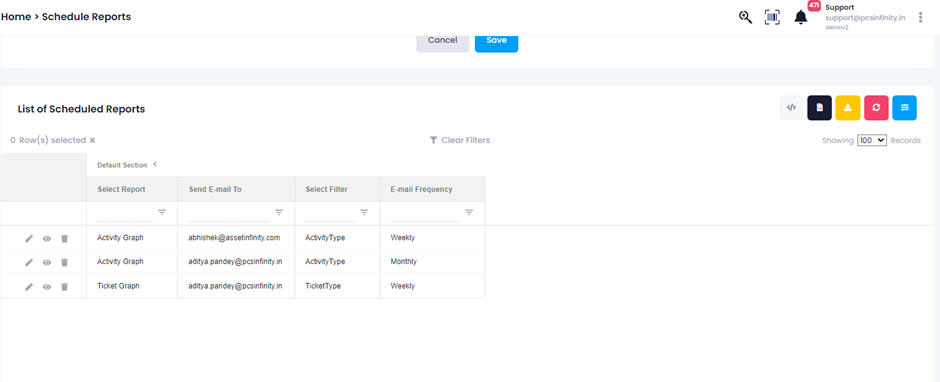View the Ticket Graph report with eye icon
This screenshot has height=382, width=940.
click(x=47, y=287)
